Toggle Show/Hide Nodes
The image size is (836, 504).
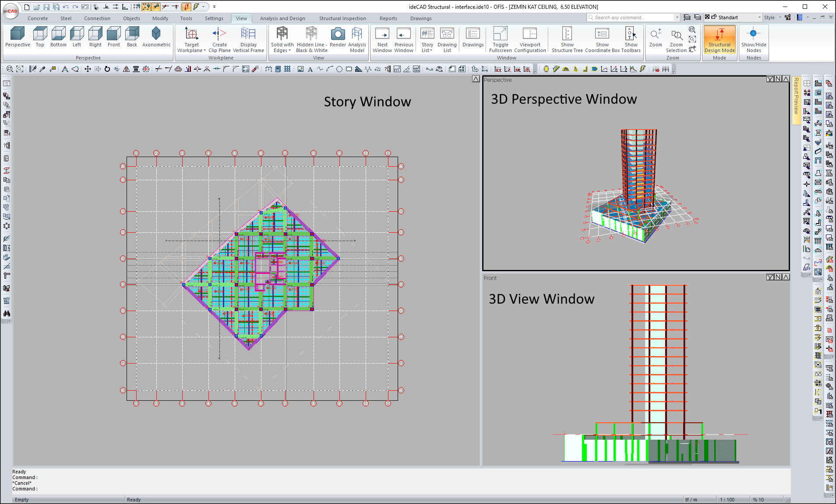(x=753, y=34)
